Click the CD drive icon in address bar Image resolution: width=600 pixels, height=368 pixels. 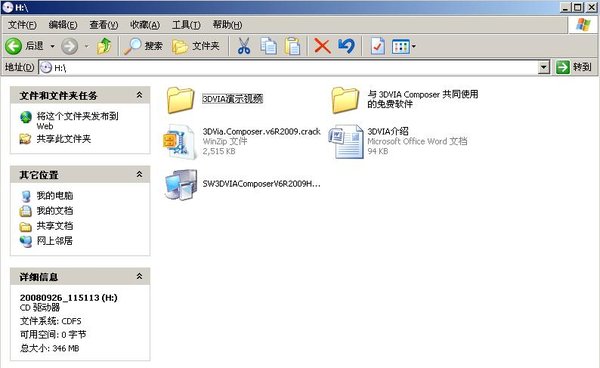pyautogui.click(x=46, y=68)
